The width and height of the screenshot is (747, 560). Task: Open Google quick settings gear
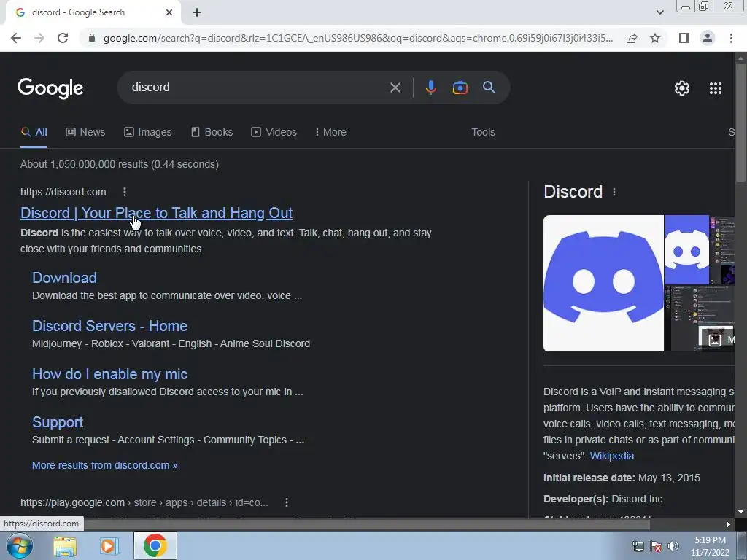(682, 88)
